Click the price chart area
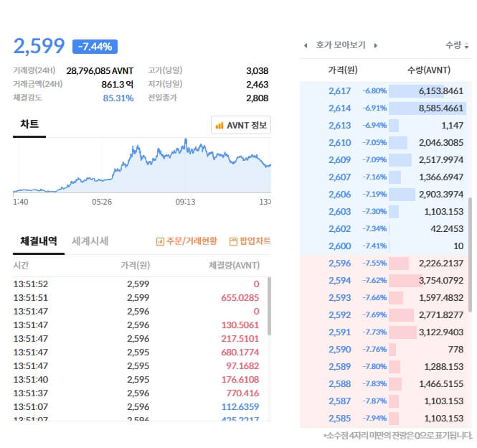This screenshot has height=448, width=477. [142, 166]
